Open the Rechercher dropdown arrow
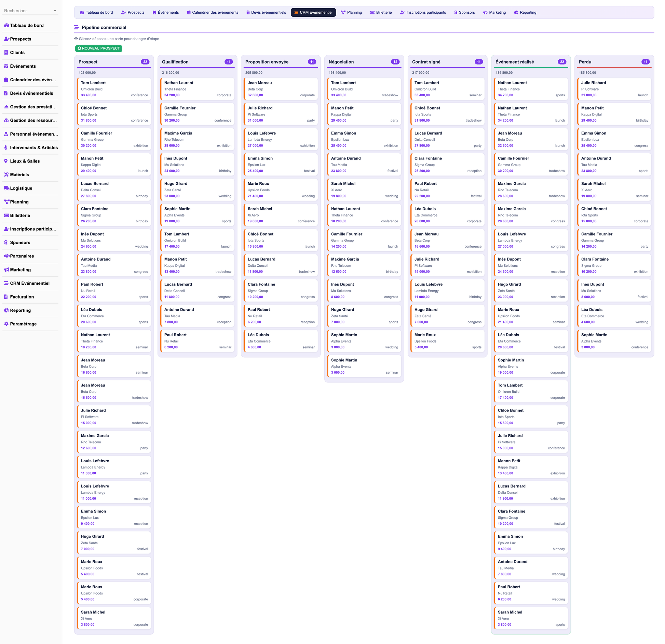Image resolution: width=665 pixels, height=644 pixels. tap(55, 11)
